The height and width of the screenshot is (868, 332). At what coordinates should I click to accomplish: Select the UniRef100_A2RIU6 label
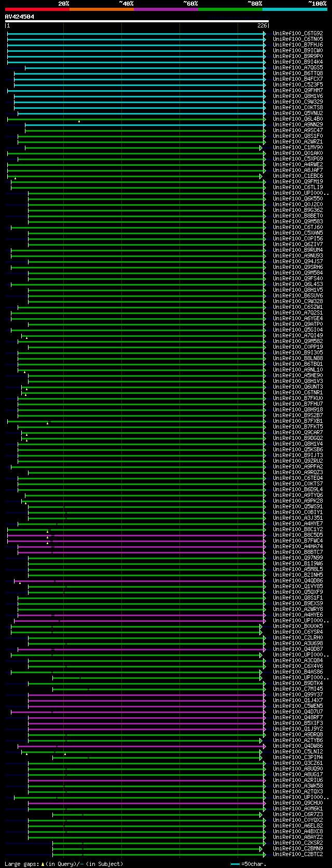(298, 780)
